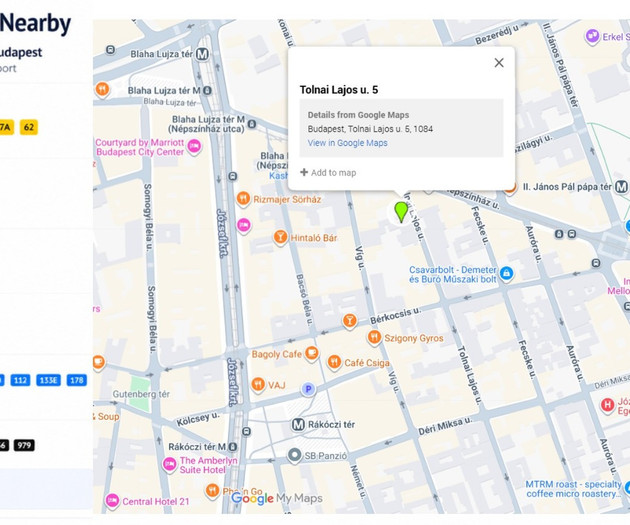Click the Blaha Lujza tér metro M icon
The height and width of the screenshot is (525, 630).
coord(202,54)
